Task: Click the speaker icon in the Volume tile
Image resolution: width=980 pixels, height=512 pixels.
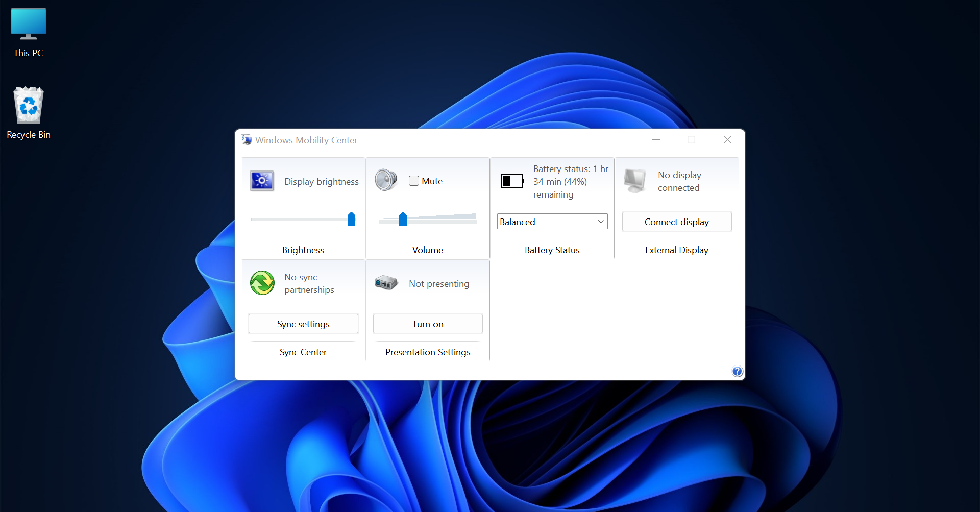Action: [386, 180]
